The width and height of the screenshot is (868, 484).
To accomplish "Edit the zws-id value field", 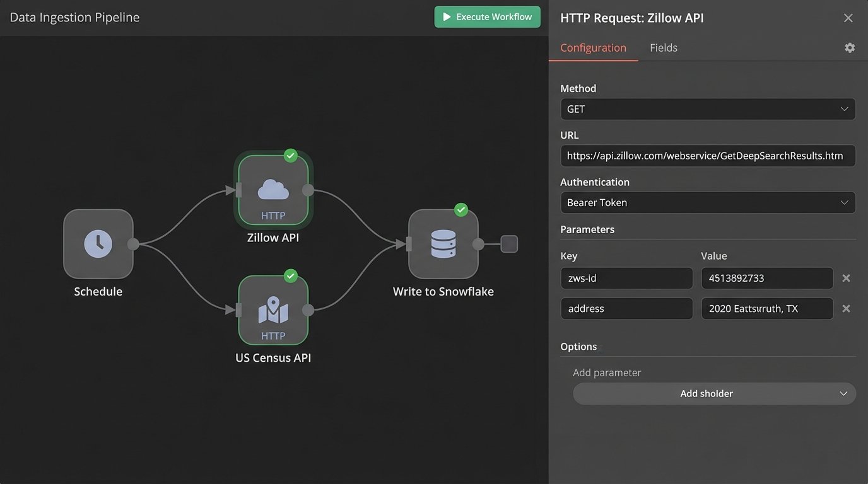I will pyautogui.click(x=766, y=278).
